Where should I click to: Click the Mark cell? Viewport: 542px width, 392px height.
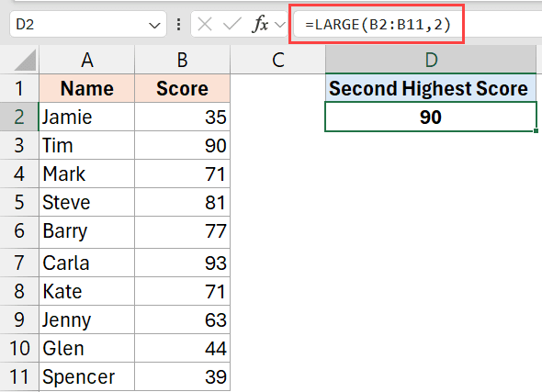point(87,174)
